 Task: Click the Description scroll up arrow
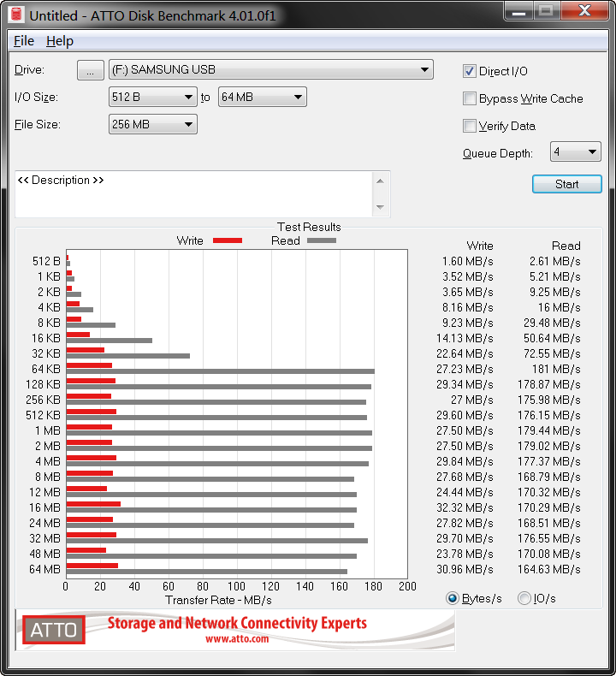[x=380, y=181]
